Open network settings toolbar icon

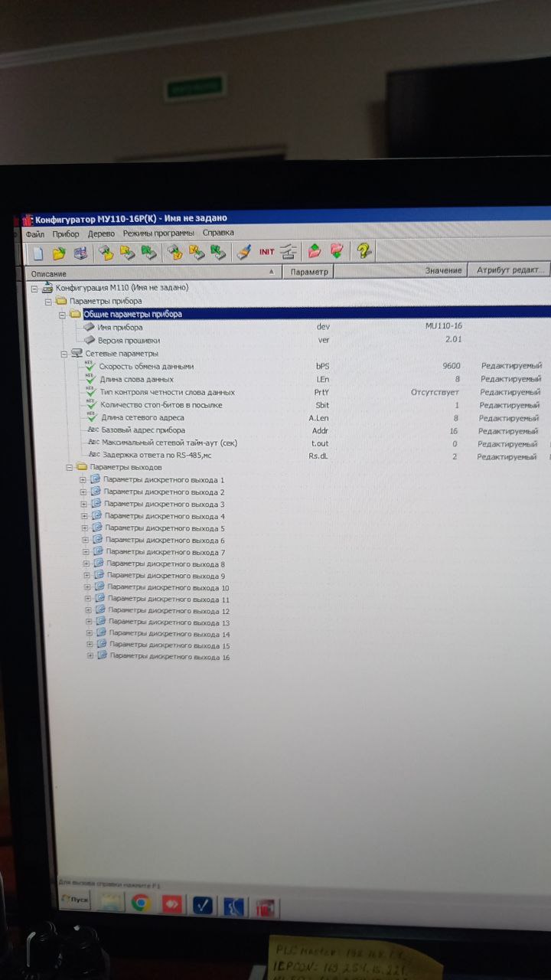[x=288, y=251]
